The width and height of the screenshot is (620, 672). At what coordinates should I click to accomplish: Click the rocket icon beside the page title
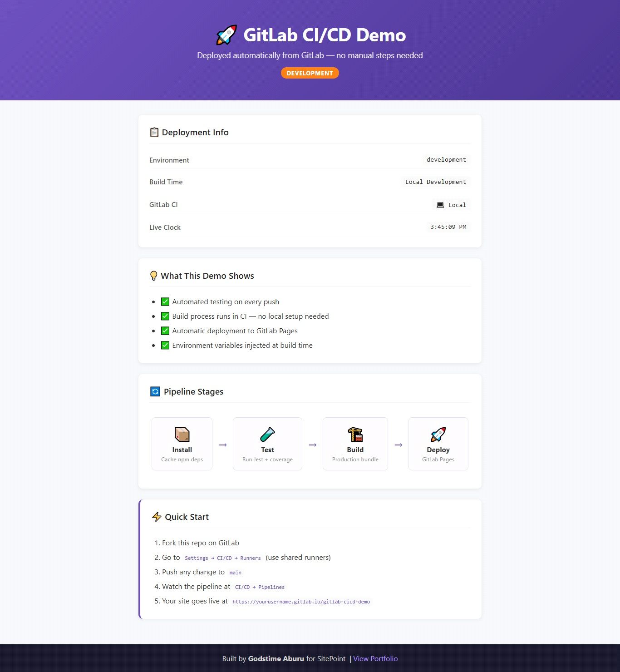click(x=226, y=35)
